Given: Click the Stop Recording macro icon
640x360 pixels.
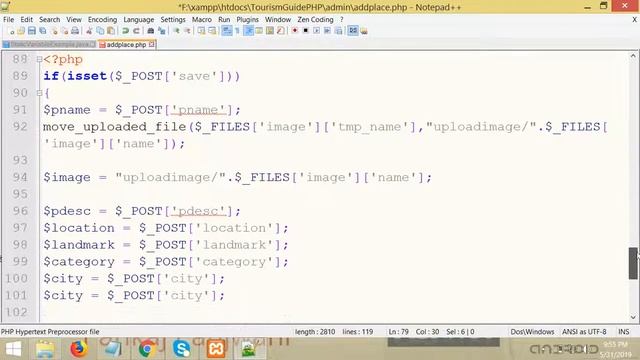Looking at the screenshot, I should coord(305,31).
